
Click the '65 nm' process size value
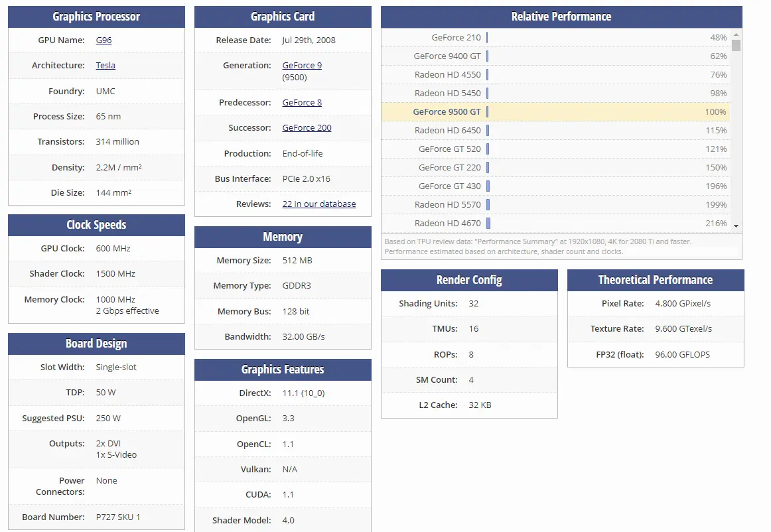coord(108,117)
